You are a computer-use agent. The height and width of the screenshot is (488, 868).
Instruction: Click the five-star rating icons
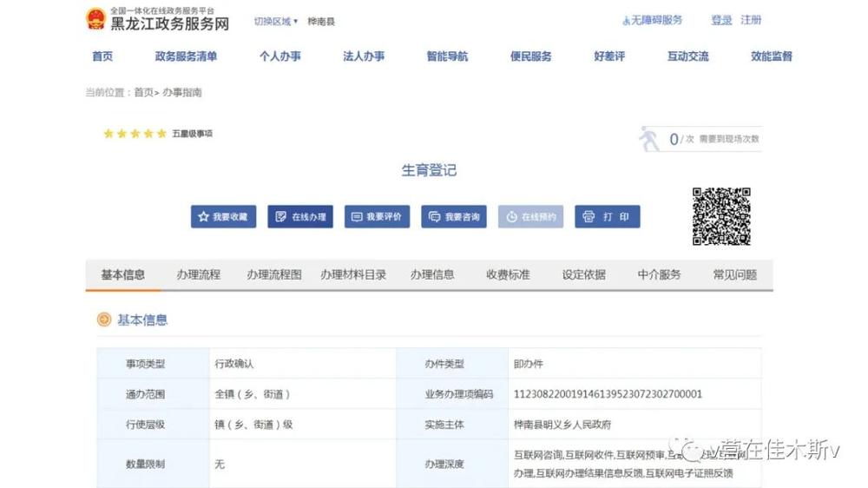coord(135,134)
